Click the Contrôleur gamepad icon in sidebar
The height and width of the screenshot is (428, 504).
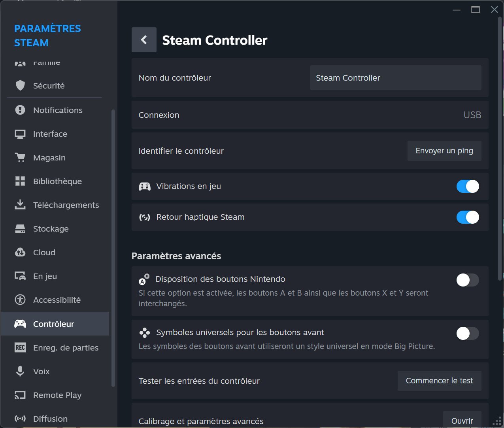[x=20, y=324]
